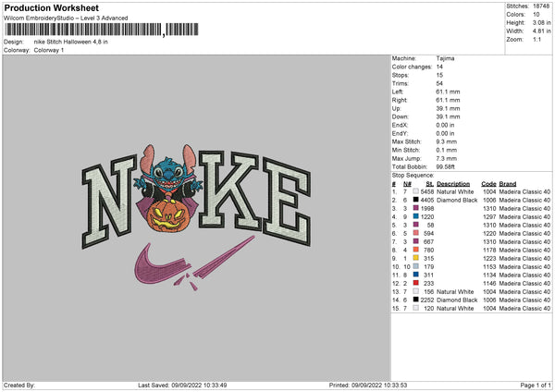
Task: Click the Diamond Black swatch in stop row 2
Action: [415, 200]
